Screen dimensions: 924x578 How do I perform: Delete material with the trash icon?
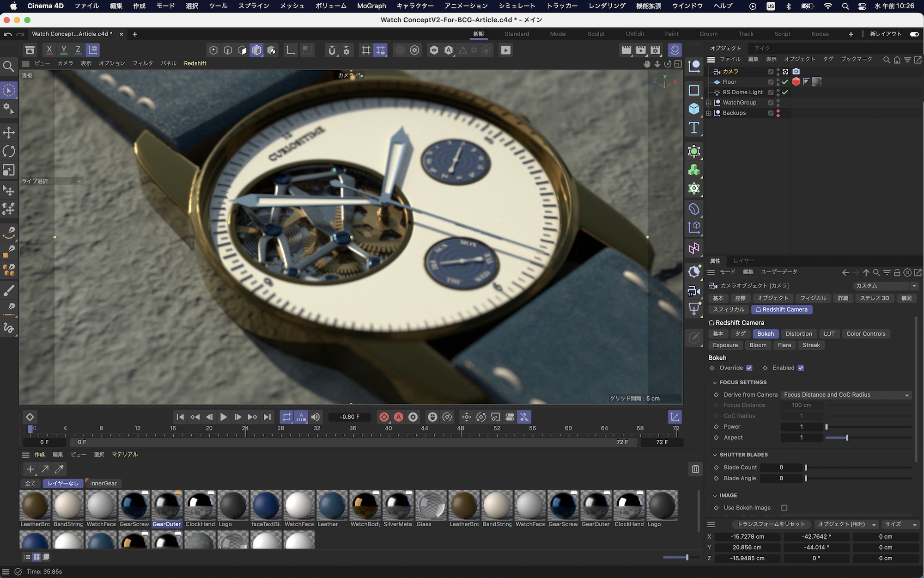click(x=695, y=469)
